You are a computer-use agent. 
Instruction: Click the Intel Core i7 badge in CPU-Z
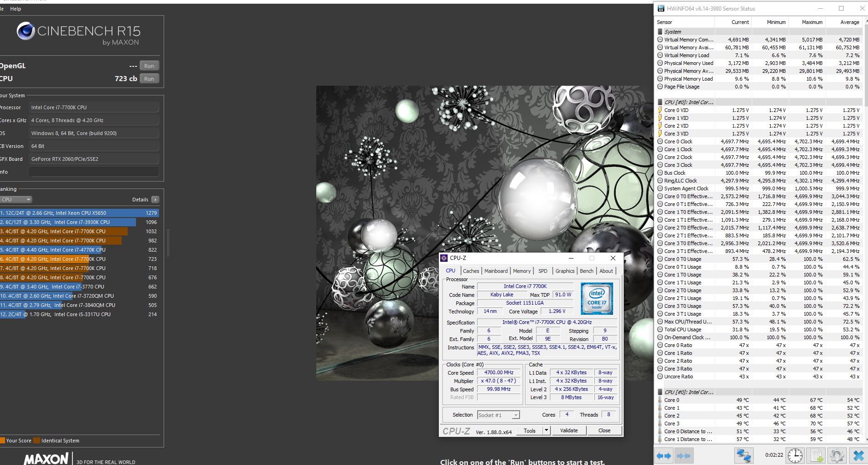pos(596,299)
